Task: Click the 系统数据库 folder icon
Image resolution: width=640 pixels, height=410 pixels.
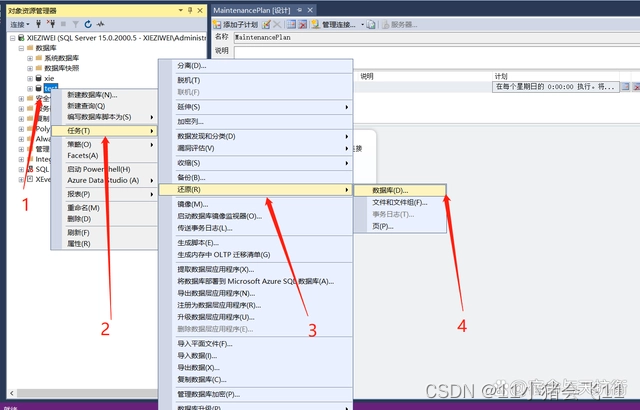Action: click(x=39, y=58)
